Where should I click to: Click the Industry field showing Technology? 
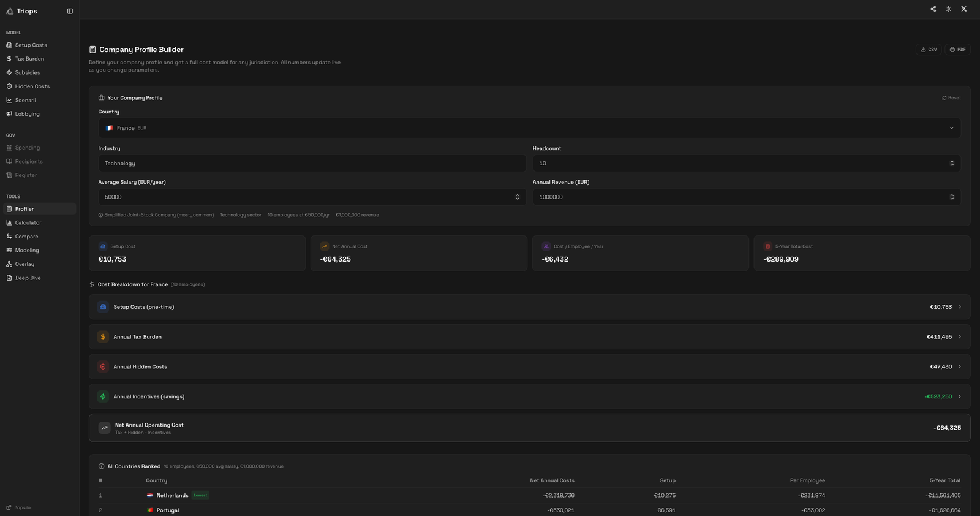(x=312, y=164)
